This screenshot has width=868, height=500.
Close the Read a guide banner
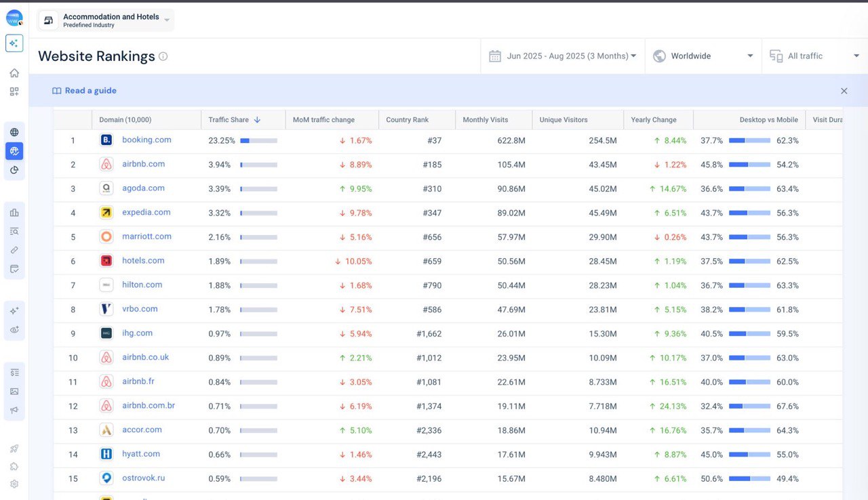[844, 91]
